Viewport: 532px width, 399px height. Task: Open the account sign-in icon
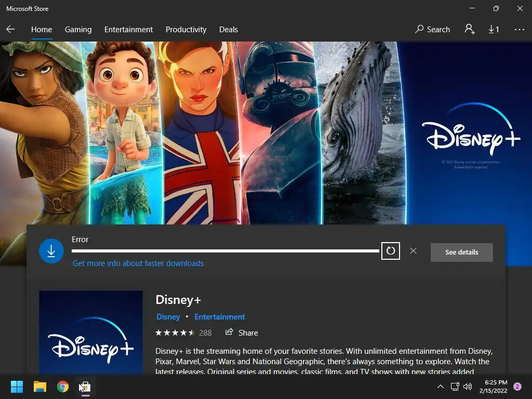tap(470, 29)
